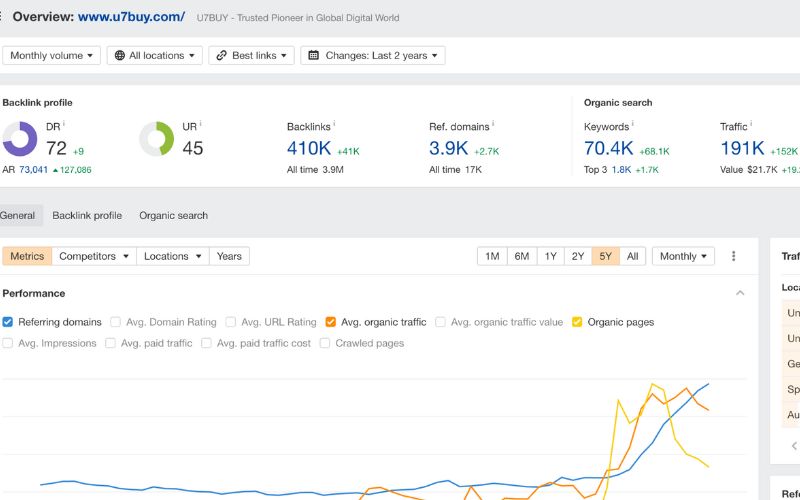Screen dimensions: 800x500
Task: Enable Avg. Domain Rating checkbox
Action: (115, 322)
